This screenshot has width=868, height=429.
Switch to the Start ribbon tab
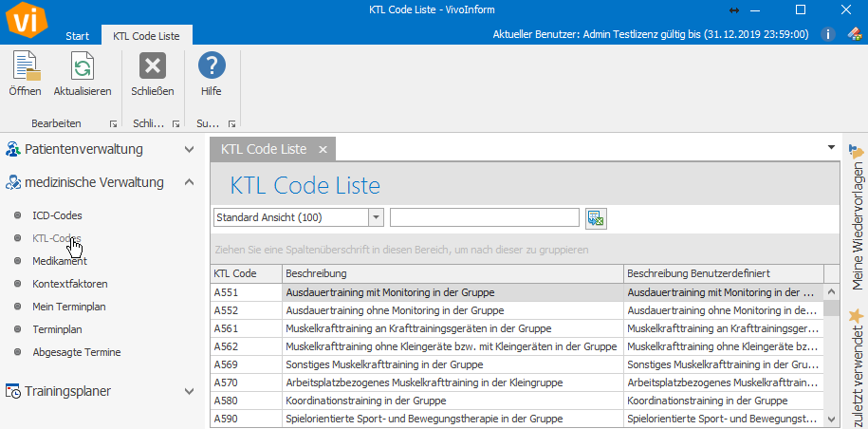[x=78, y=36]
